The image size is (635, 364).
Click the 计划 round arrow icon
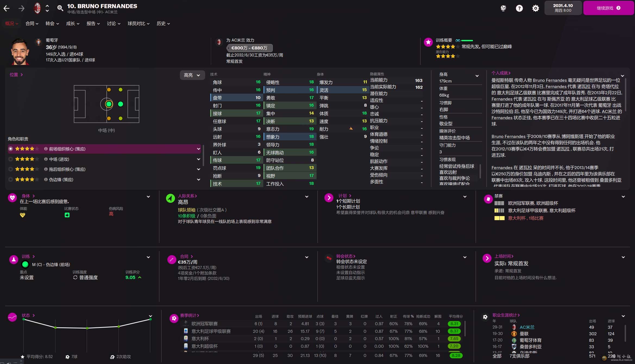click(329, 198)
